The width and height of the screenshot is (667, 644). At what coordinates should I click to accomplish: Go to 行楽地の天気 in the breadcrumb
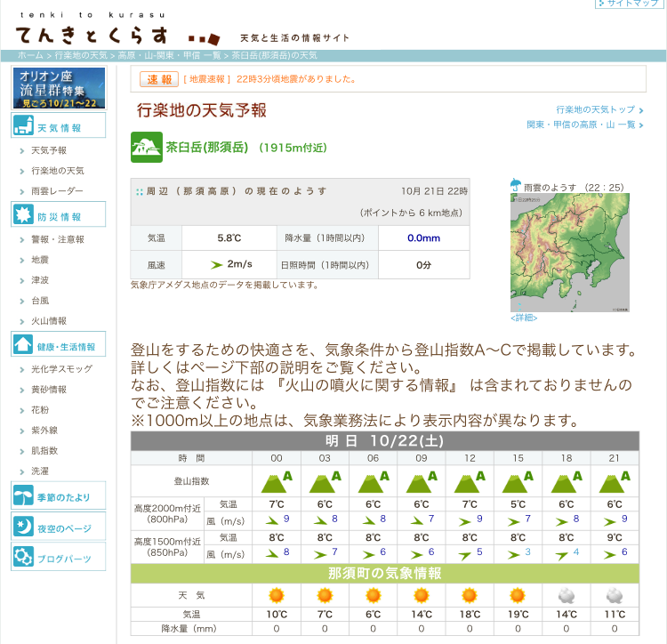click(x=81, y=55)
